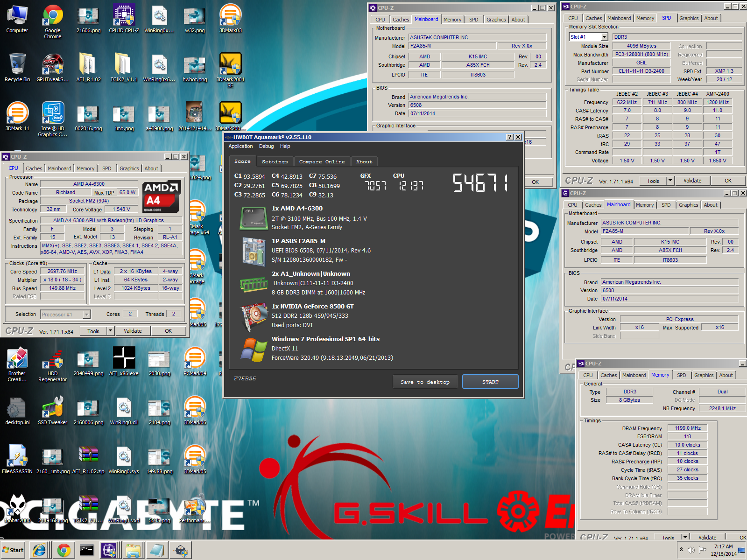Open the Processor #1 selection dropdown
Screen dimensions: 747x560
86,315
